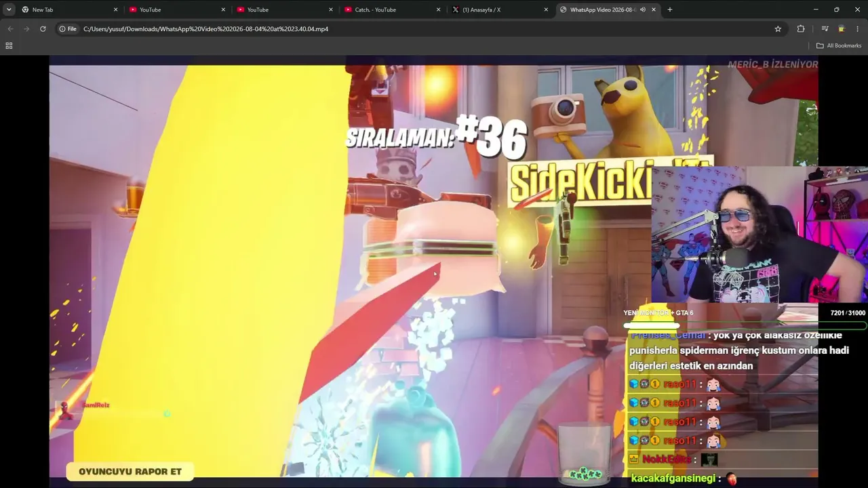868x488 pixels.
Task: Close the Catch. - YouTube tab
Action: [x=439, y=9]
